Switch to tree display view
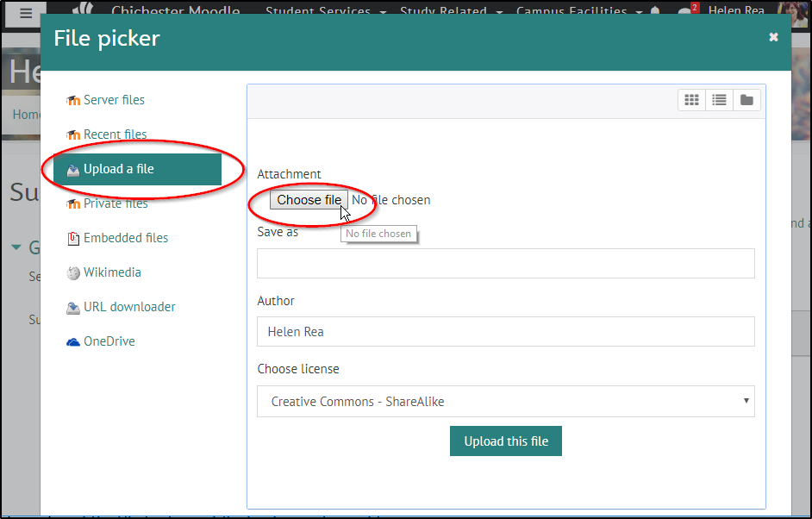 click(746, 99)
